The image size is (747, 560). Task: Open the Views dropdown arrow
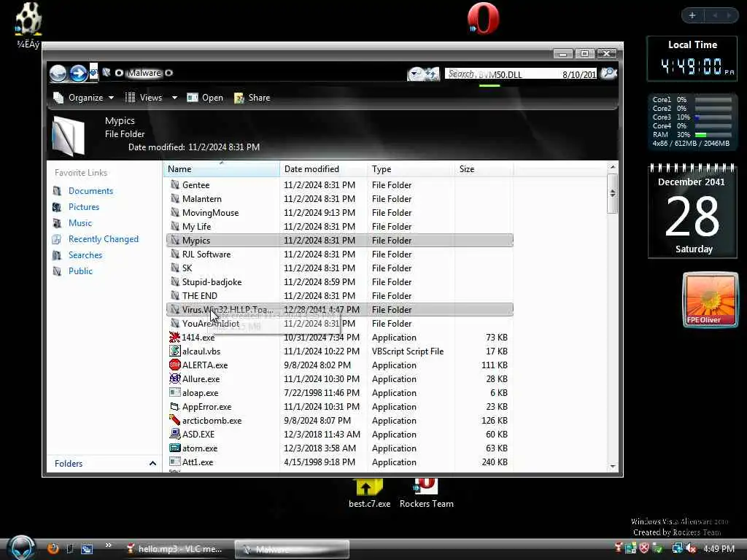(174, 98)
